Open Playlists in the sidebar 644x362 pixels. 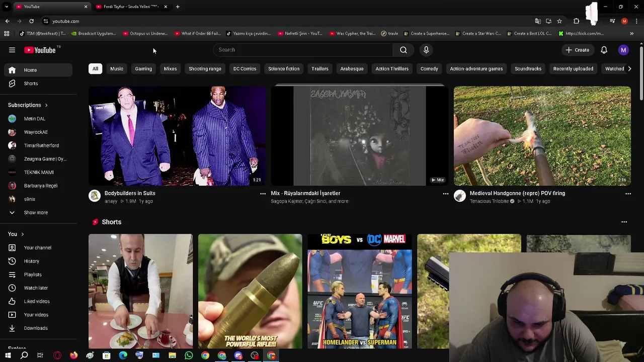click(x=38, y=275)
